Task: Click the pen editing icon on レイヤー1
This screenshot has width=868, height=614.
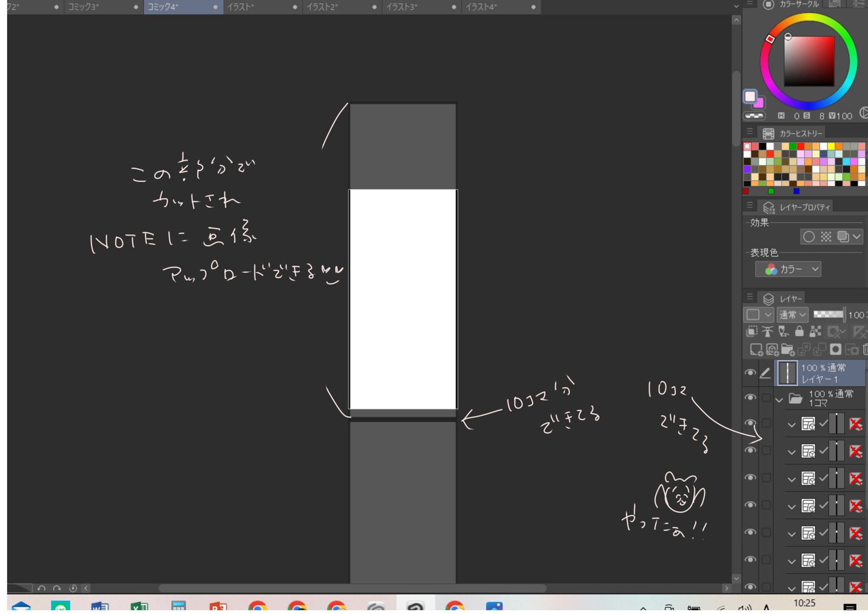Action: pyautogui.click(x=765, y=373)
